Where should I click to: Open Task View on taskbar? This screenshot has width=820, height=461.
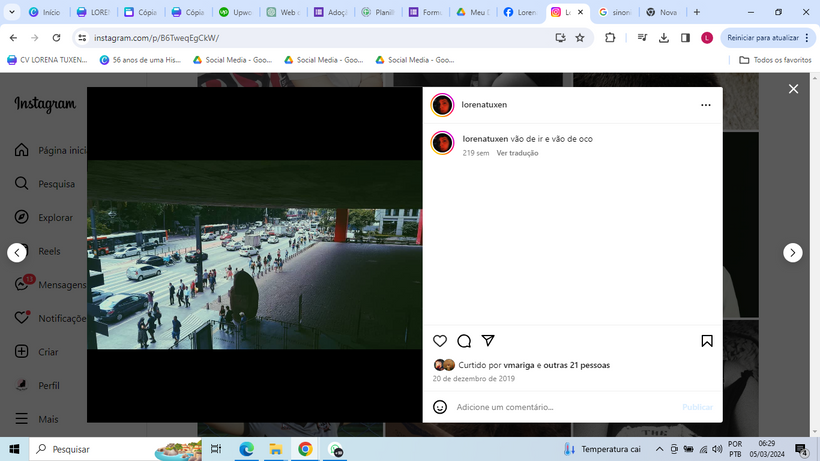[216, 449]
